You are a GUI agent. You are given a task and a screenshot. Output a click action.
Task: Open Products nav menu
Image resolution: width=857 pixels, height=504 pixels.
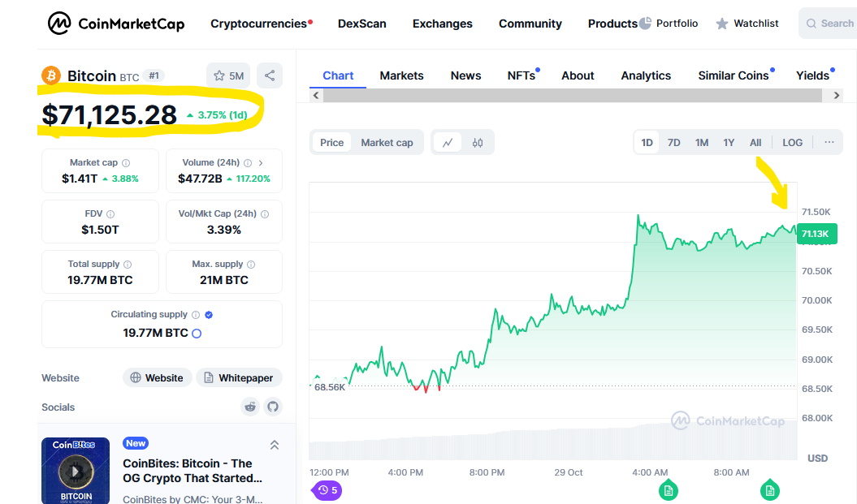pos(612,24)
